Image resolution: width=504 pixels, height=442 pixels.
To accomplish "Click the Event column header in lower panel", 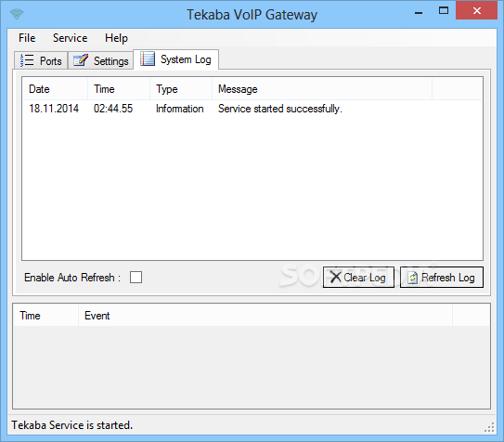I will click(265, 316).
